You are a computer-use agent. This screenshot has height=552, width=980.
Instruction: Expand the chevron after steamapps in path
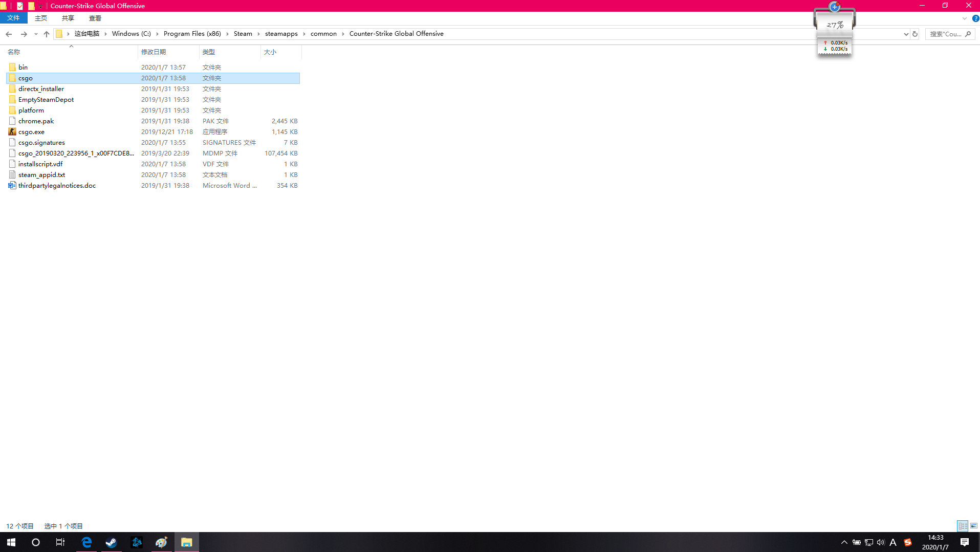pyautogui.click(x=304, y=34)
